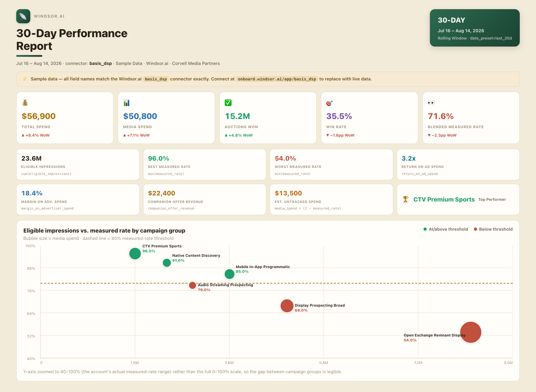Click the Return on Ad Spend 3.2x card
The image size is (536, 392).
tap(458, 164)
